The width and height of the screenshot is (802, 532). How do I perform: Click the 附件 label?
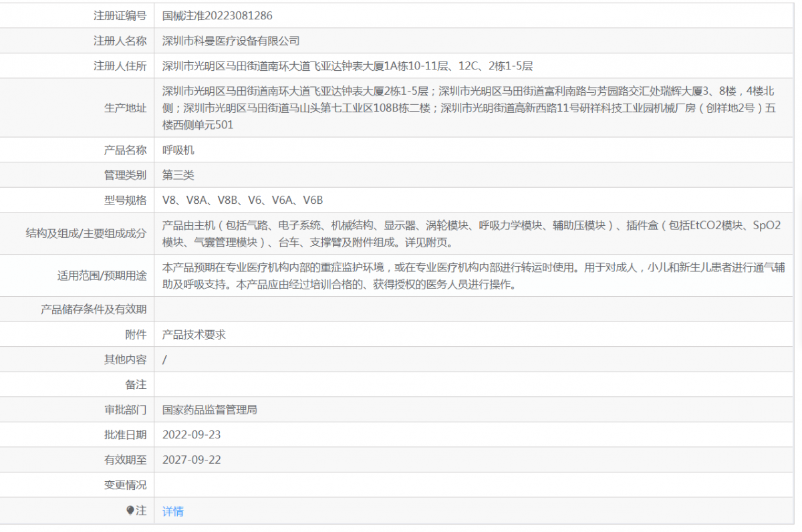point(136,334)
